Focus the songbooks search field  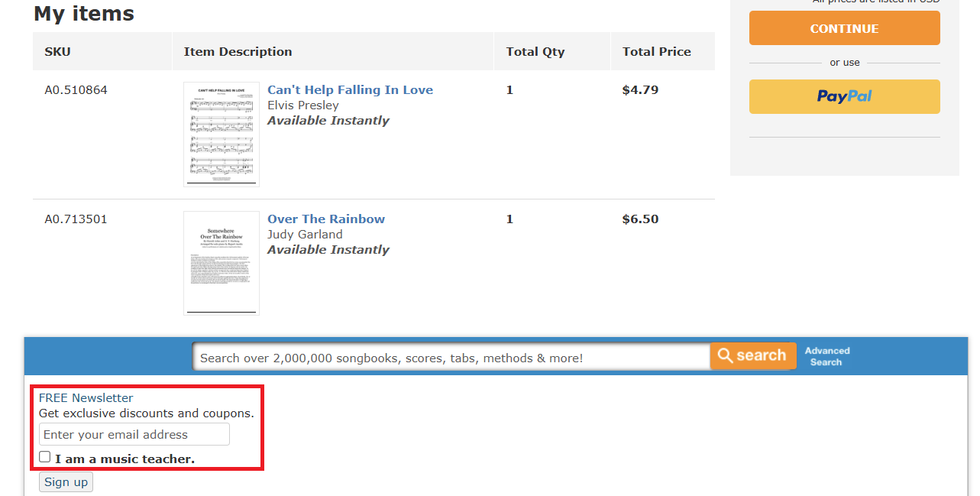[451, 357]
